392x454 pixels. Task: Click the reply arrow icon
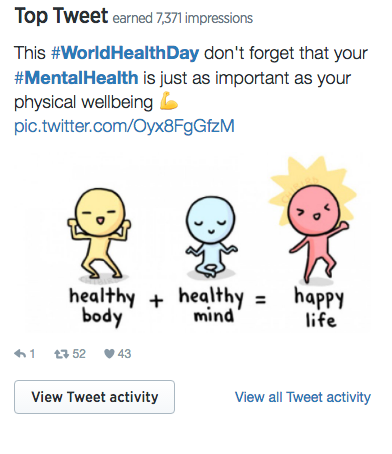tap(20, 354)
